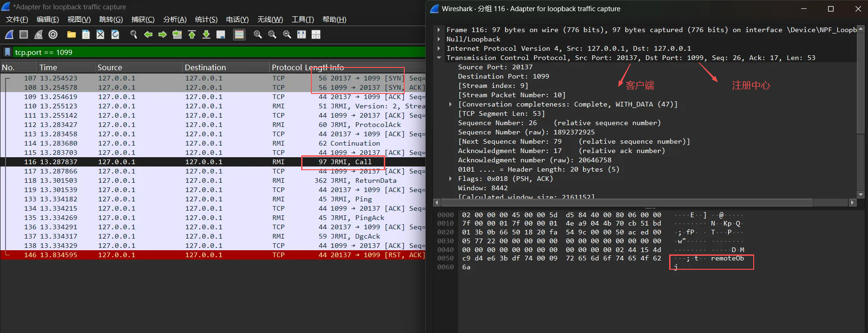Click the Stop capture square icon
The height and width of the screenshot is (333, 868).
tap(24, 34)
